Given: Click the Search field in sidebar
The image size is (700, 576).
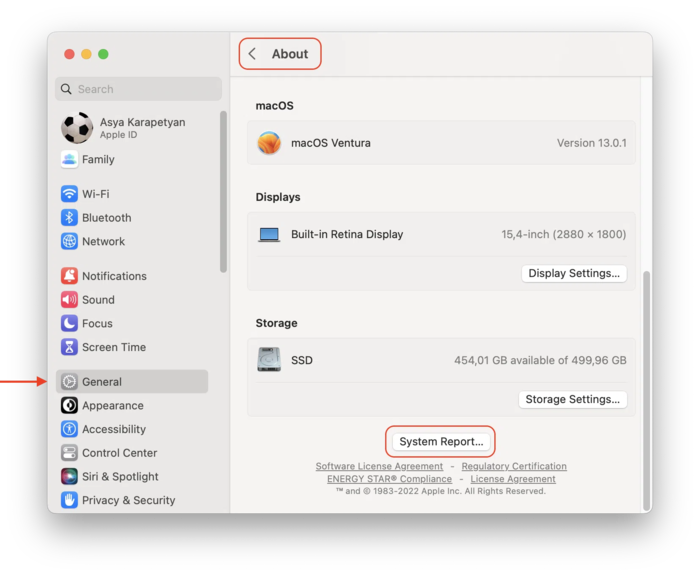Looking at the screenshot, I should click(138, 89).
